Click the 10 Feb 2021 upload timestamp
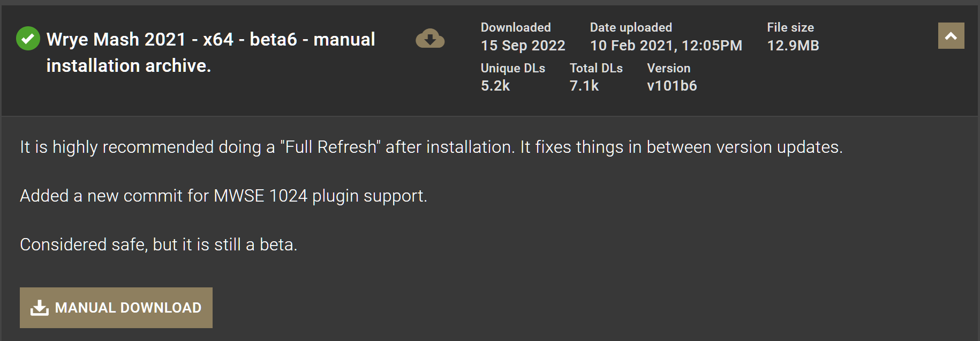Viewport: 980px width, 341px height. point(666,46)
